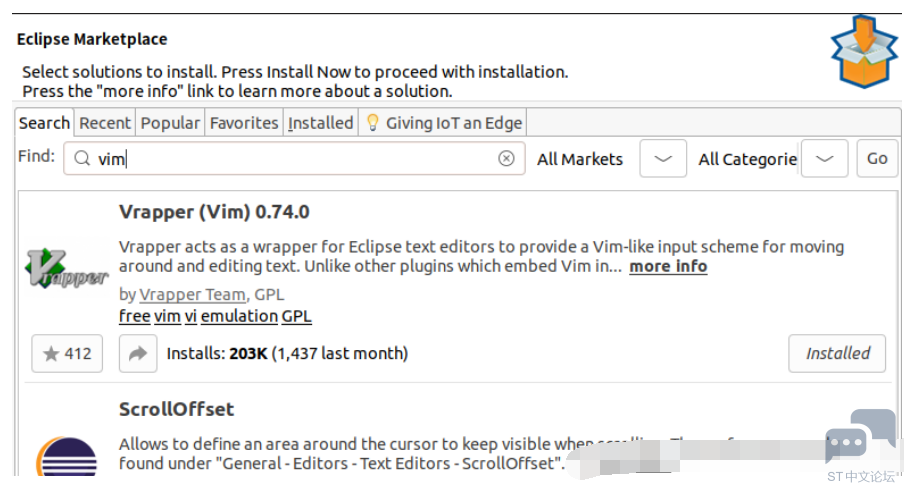Switch to the Recent tab
The image size is (904, 492).
pyautogui.click(x=105, y=123)
